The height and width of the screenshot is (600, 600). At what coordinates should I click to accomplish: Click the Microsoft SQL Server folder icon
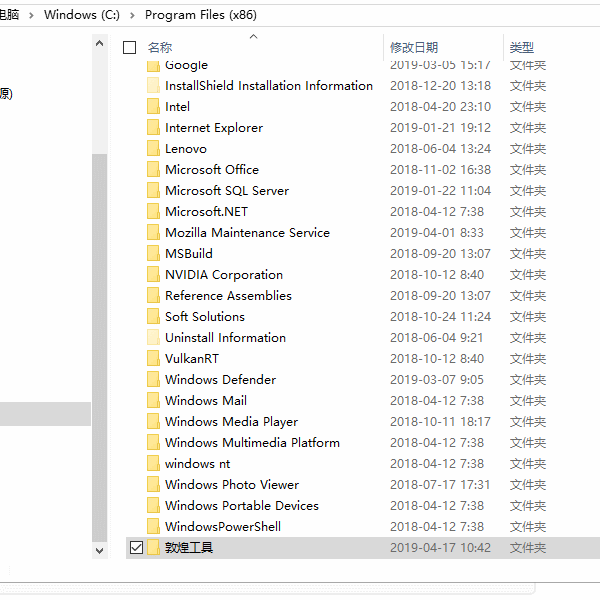(153, 191)
